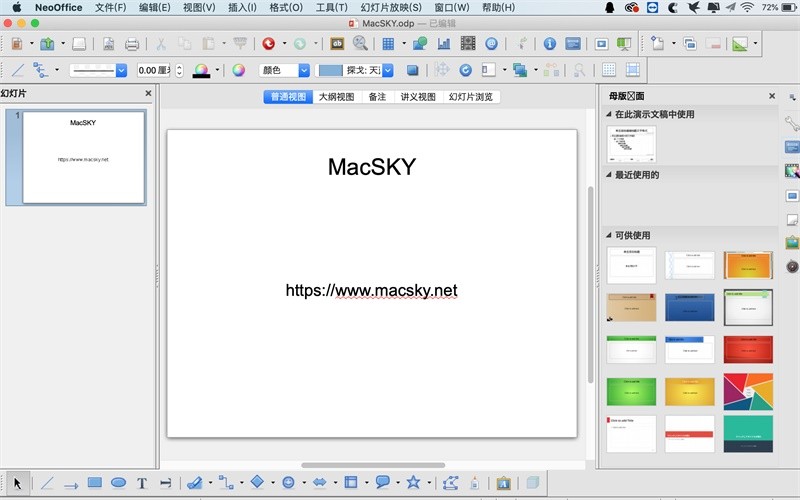Open the 幻灯片放映(S) menu
Screen dimensions: 800x500
click(391, 8)
